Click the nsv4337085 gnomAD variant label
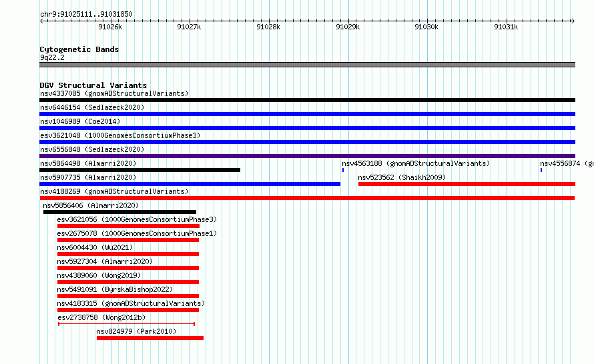 (x=114, y=93)
